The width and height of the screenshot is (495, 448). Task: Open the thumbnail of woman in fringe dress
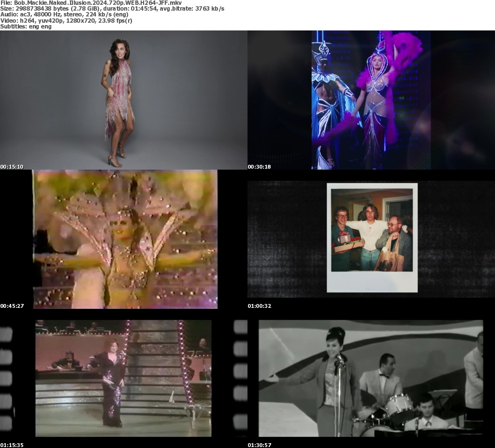coord(123,100)
